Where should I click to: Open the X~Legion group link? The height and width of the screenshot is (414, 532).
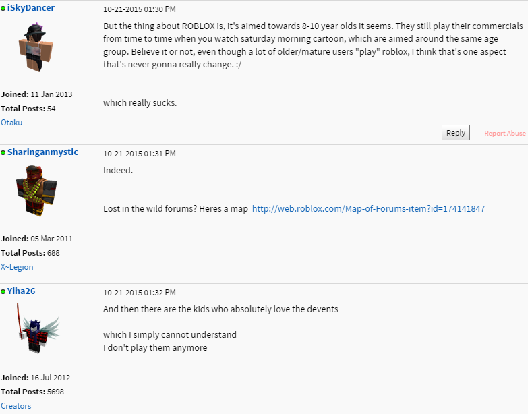pos(17,267)
